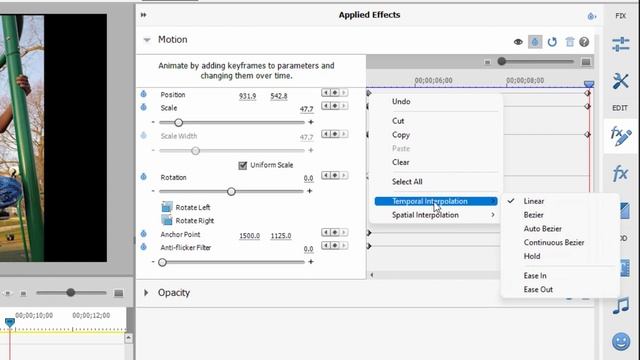The width and height of the screenshot is (640, 360).
Task: Click the Motion toggle animation stopwatch button
Action: pyautogui.click(x=535, y=42)
